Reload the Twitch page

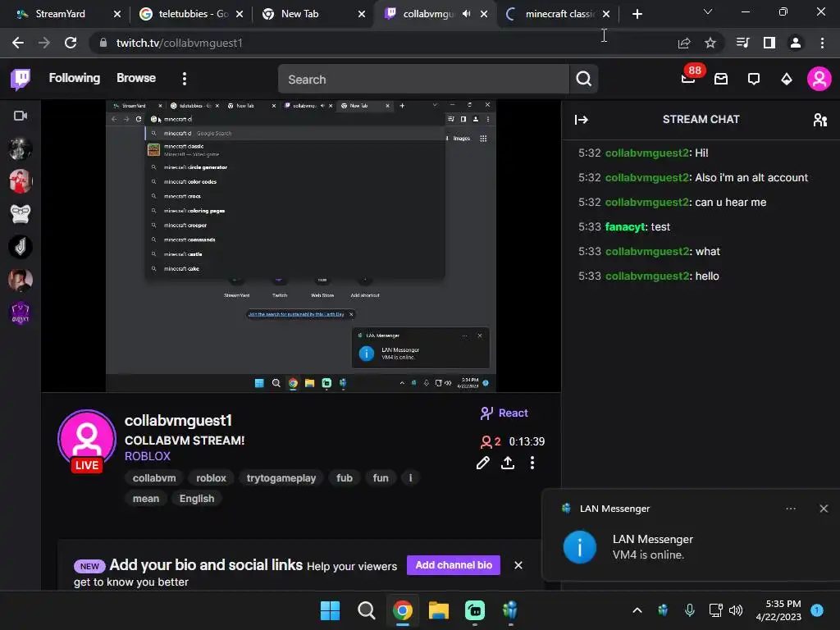pyautogui.click(x=71, y=43)
